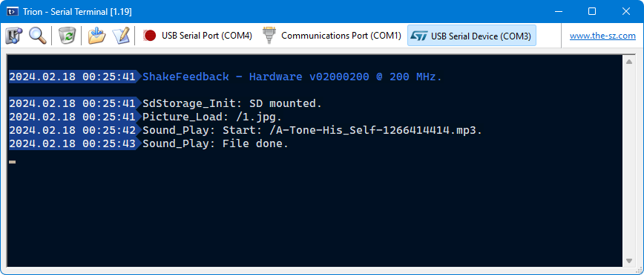The image size is (644, 275).
Task: Click the ST logo icon for COM3
Action: [419, 36]
